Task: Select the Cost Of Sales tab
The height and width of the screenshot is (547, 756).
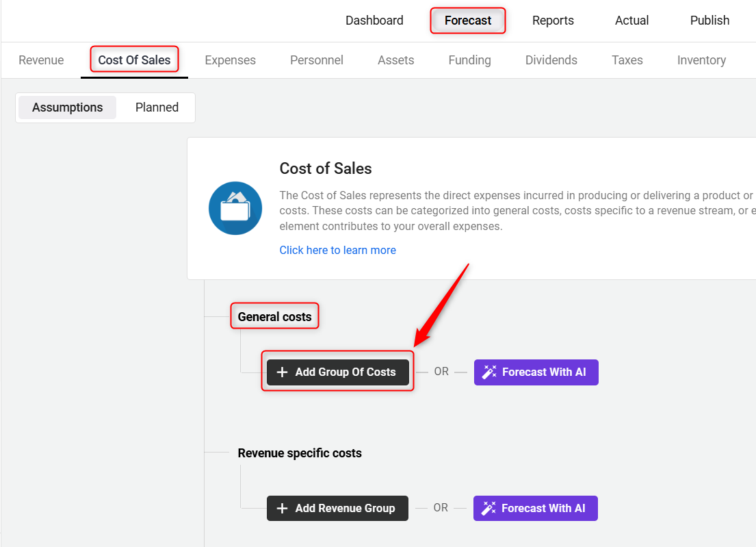Action: (134, 60)
